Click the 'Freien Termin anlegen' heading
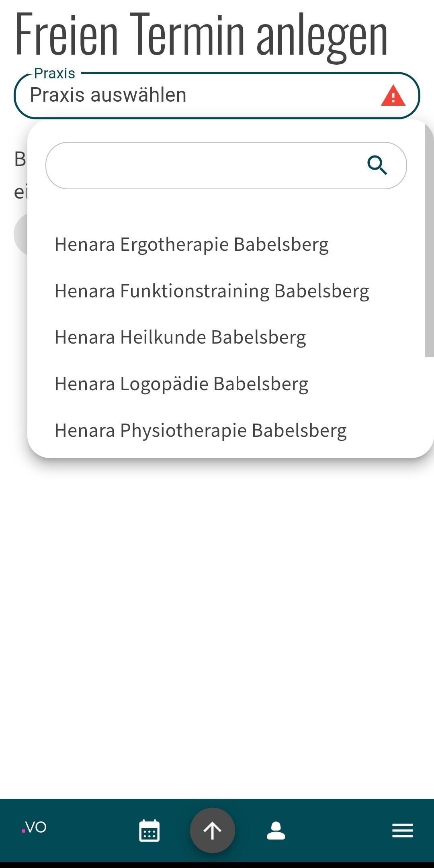The image size is (434, 868). (201, 34)
